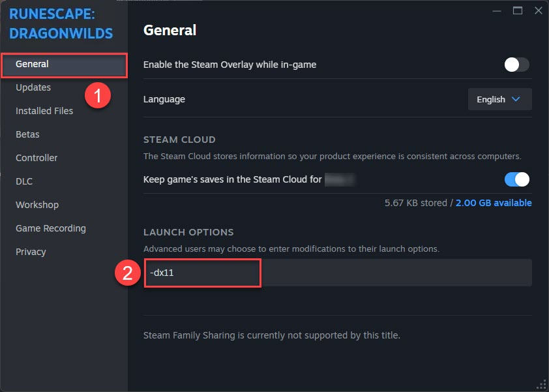Open the Game Recording settings
Screen dimensions: 549x392
50,228
